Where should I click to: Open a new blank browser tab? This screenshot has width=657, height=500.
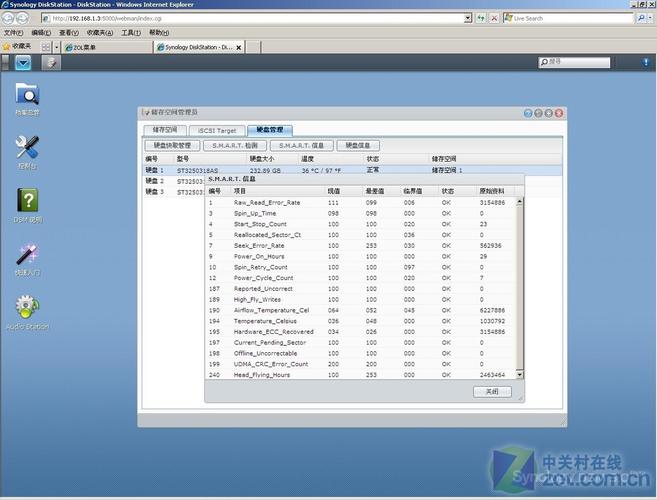[253, 47]
